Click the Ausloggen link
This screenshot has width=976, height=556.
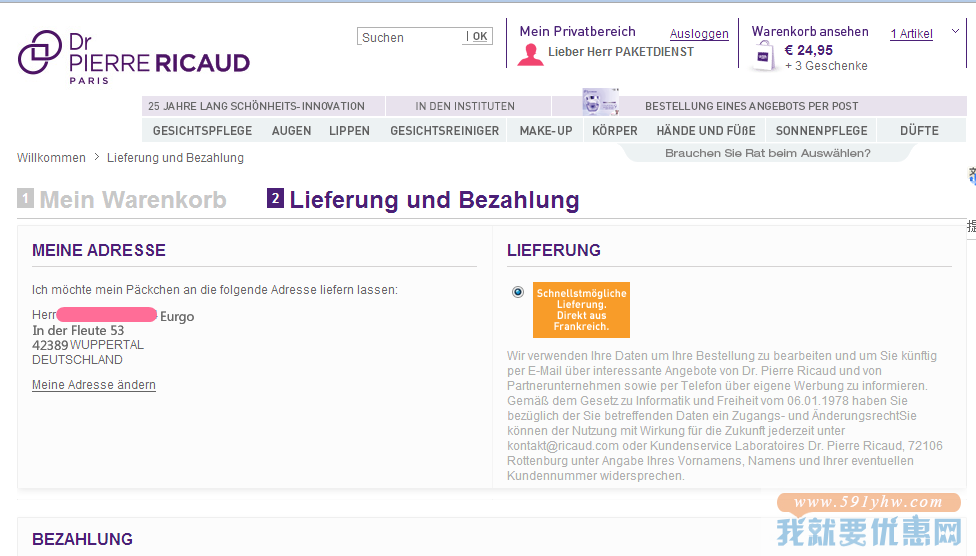pos(699,34)
